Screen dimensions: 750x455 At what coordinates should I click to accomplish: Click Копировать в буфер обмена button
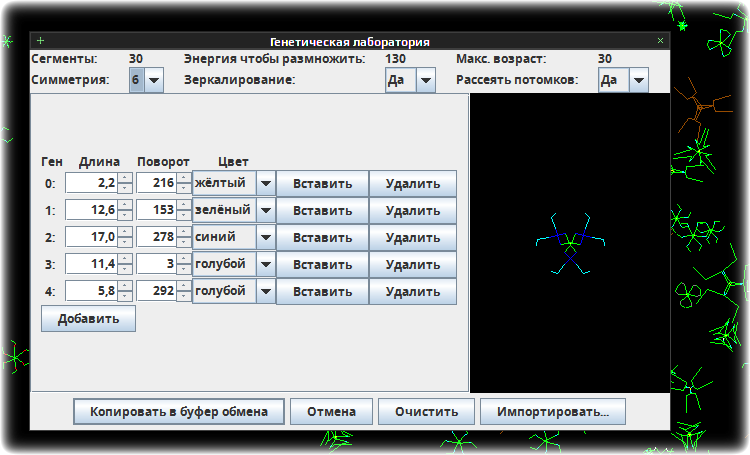pyautogui.click(x=179, y=411)
